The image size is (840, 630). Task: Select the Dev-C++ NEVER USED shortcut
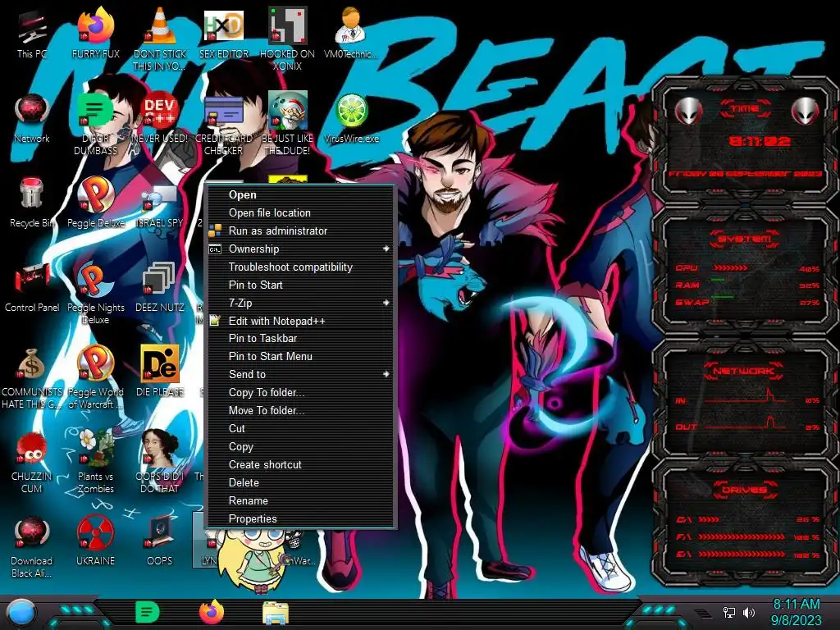click(x=160, y=118)
